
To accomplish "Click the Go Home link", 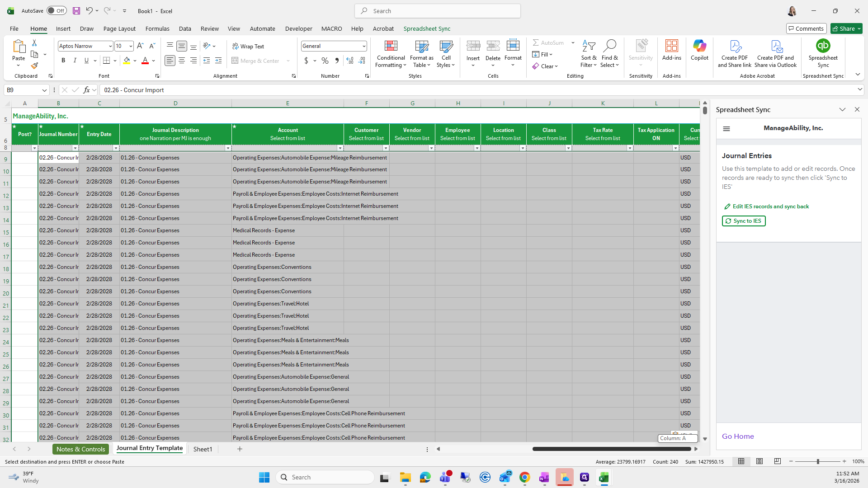I will tap(738, 436).
